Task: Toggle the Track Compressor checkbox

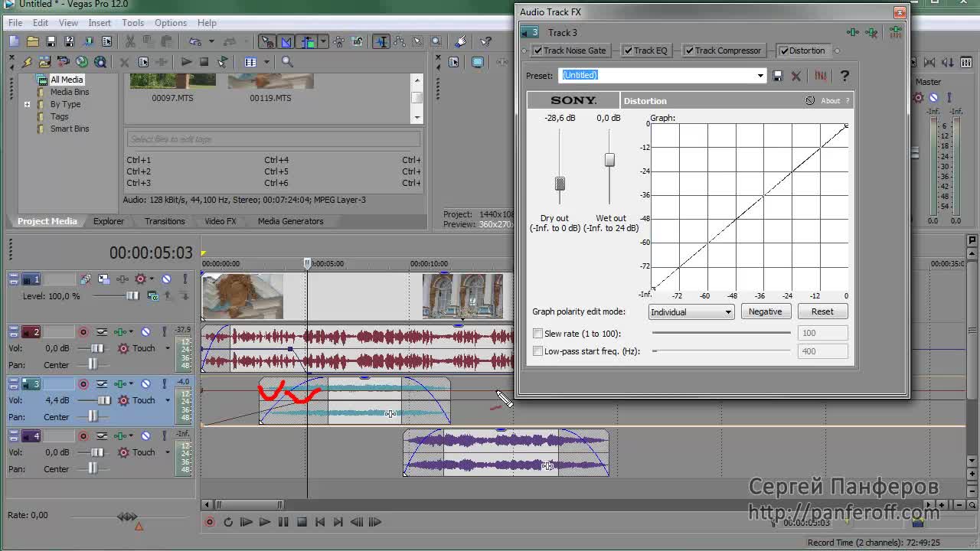Action: pyautogui.click(x=689, y=51)
